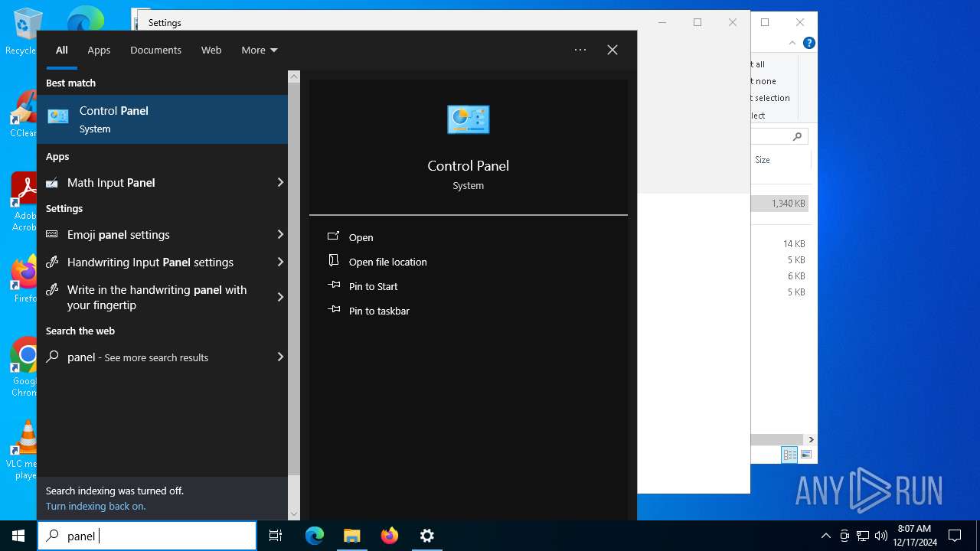Click Pin to Start option

tap(374, 286)
